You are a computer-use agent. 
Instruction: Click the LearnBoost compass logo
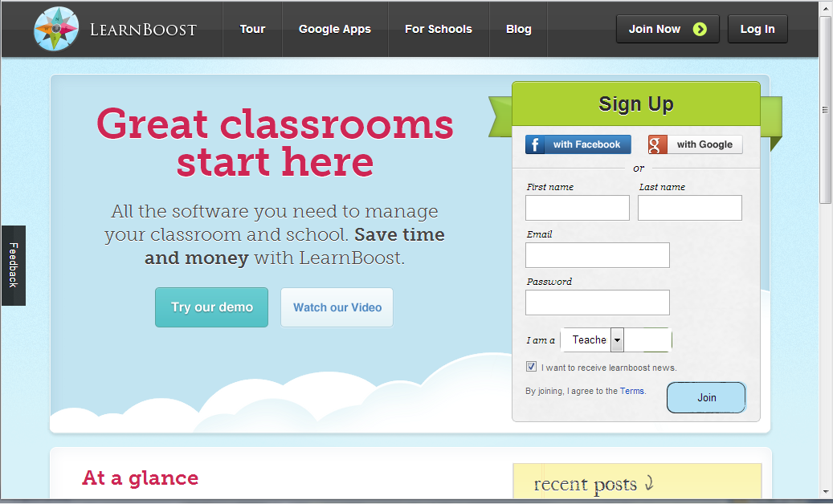(x=56, y=29)
